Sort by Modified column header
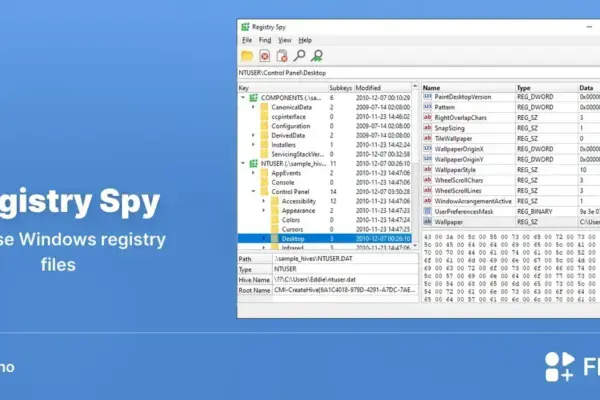Viewport: 600px width, 400px height. tap(383, 88)
